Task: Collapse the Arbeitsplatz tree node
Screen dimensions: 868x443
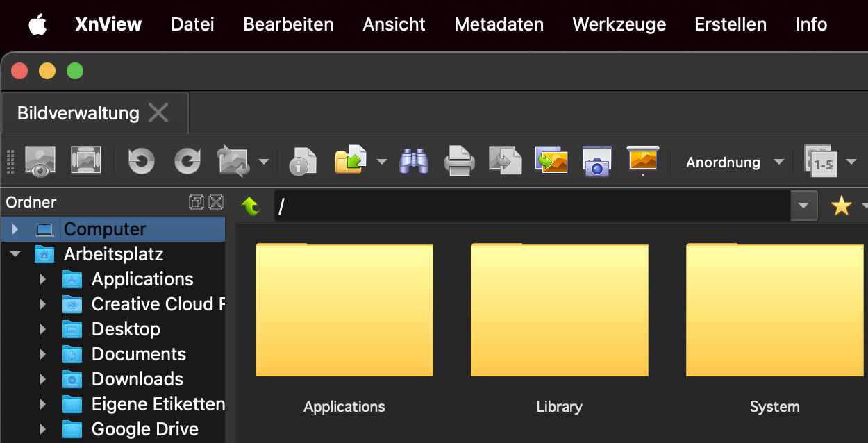Action: (15, 254)
